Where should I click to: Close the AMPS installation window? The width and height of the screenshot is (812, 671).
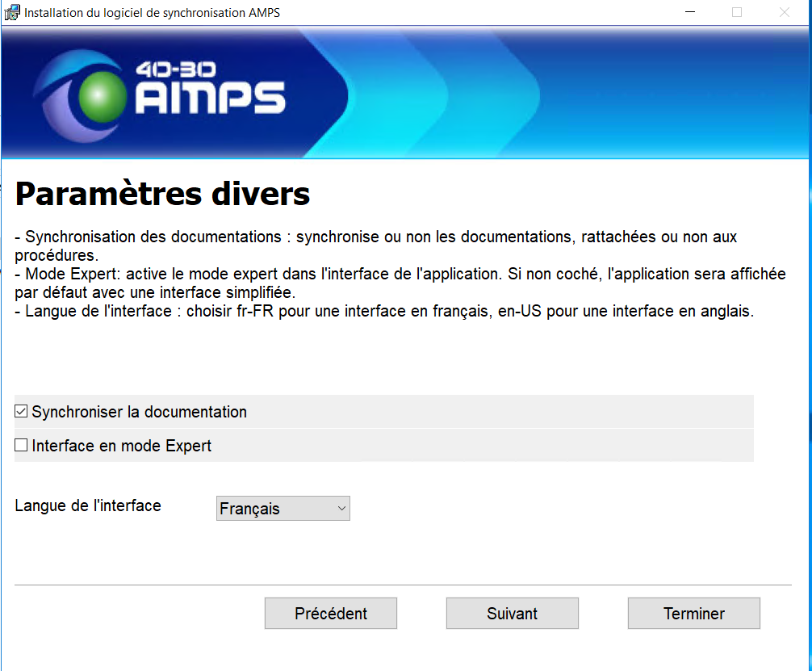click(784, 12)
